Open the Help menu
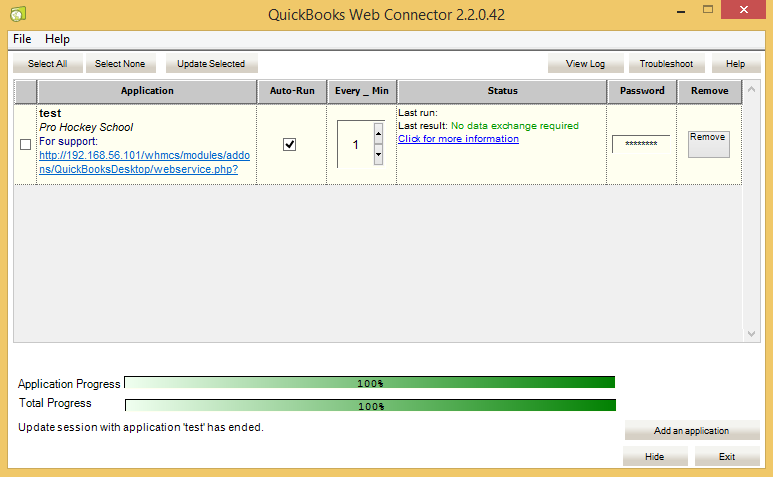This screenshot has height=477, width=773. coord(57,39)
